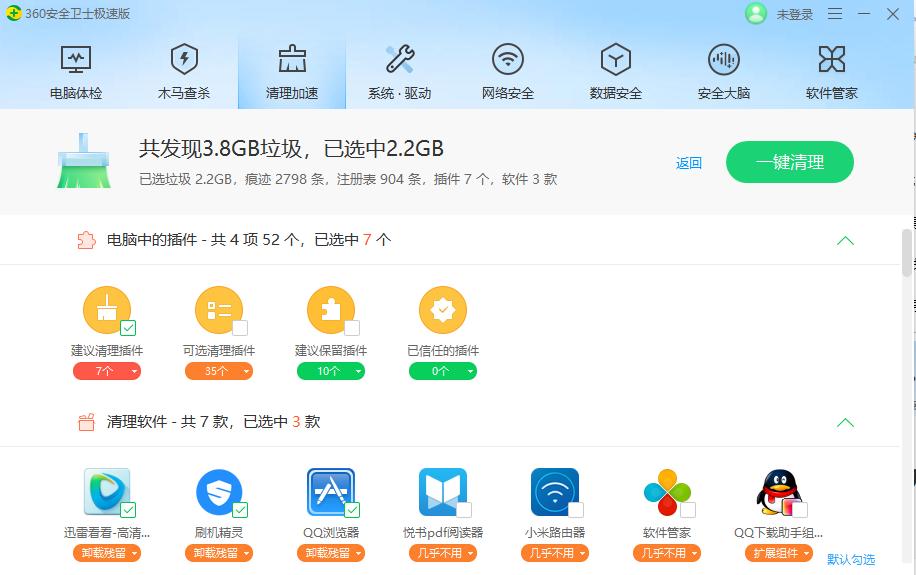Check the 建议保留插件 checkbox
The width and height of the screenshot is (916, 575).
click(352, 328)
